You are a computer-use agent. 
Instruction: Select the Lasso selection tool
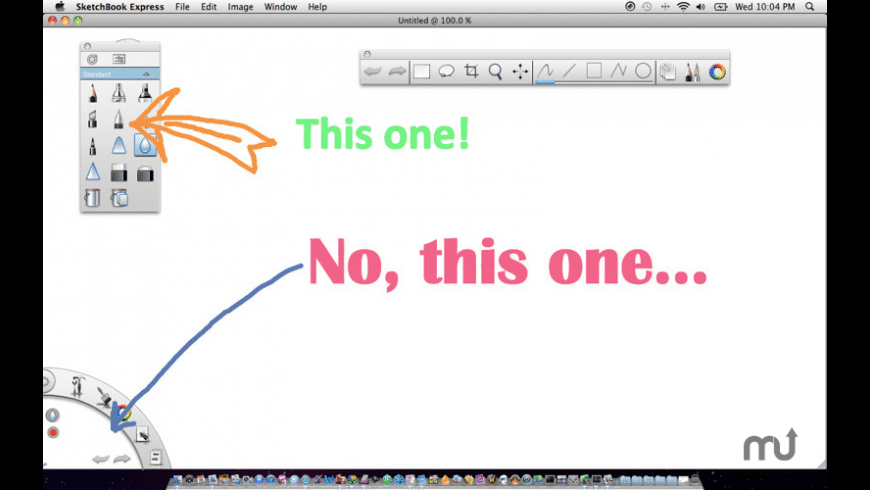click(446, 72)
